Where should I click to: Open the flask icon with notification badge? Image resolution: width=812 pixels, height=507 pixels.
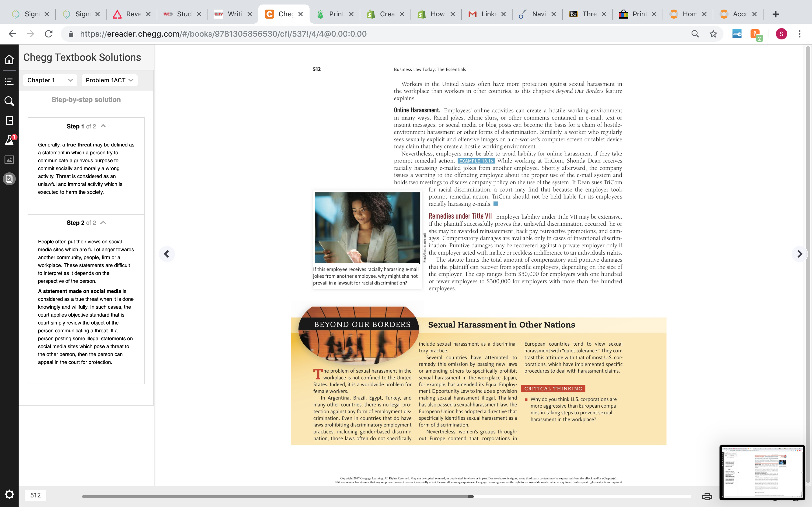[9, 140]
